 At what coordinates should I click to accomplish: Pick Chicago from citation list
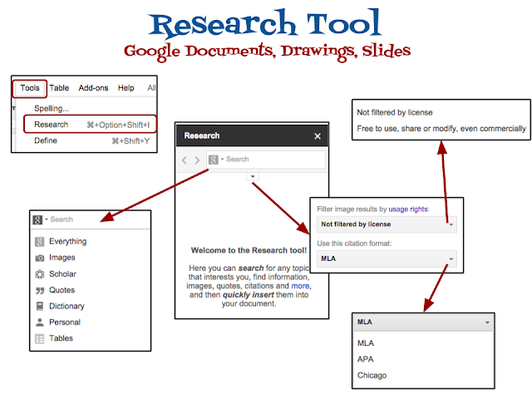point(372,376)
